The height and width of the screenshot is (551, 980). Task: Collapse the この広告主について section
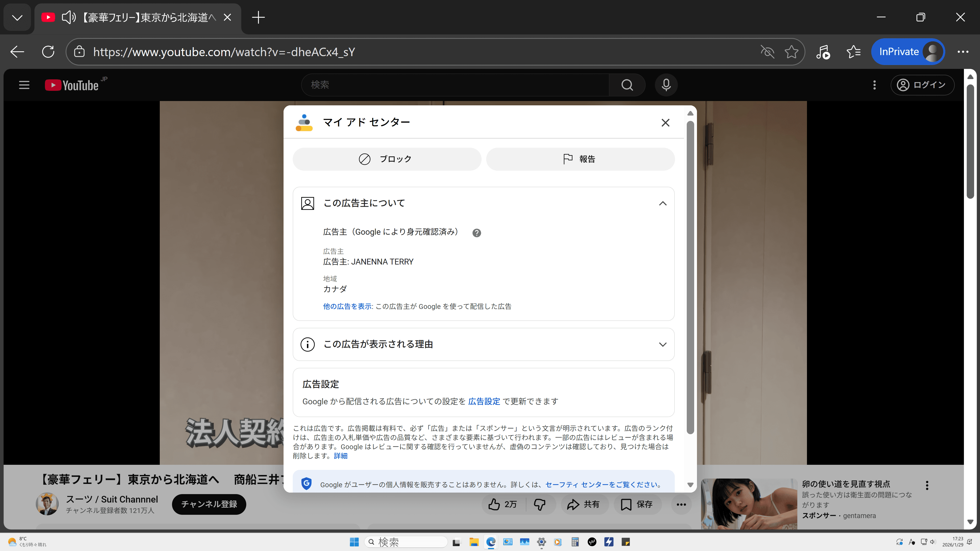coord(662,203)
